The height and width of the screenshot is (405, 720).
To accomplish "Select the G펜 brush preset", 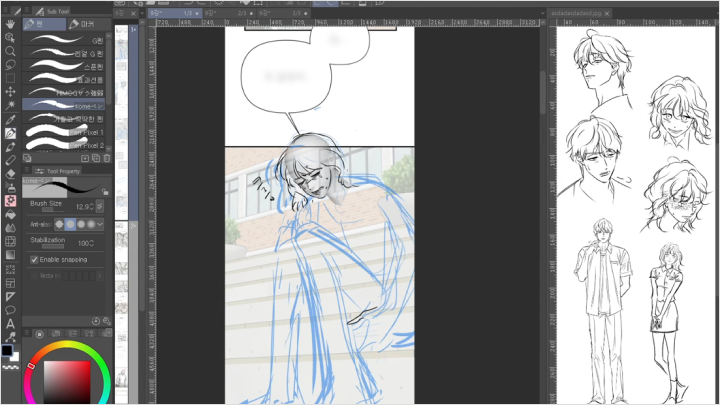I will coord(64,40).
